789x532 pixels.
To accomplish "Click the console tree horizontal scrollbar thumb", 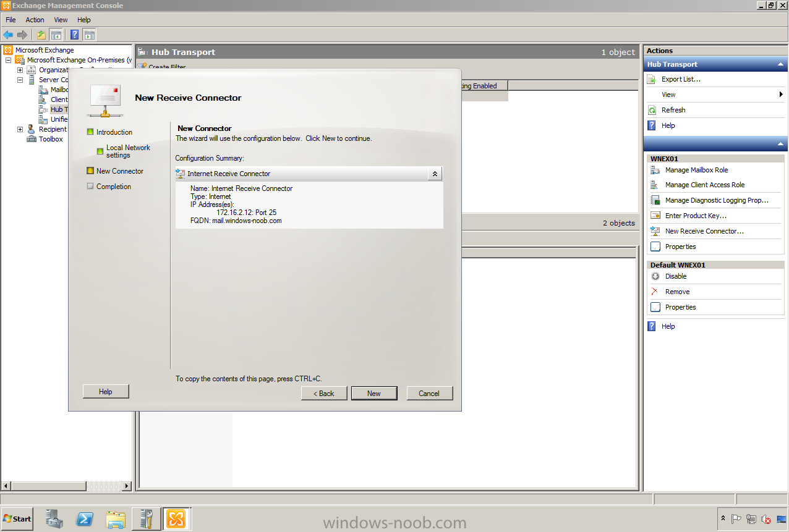I will pyautogui.click(x=48, y=486).
